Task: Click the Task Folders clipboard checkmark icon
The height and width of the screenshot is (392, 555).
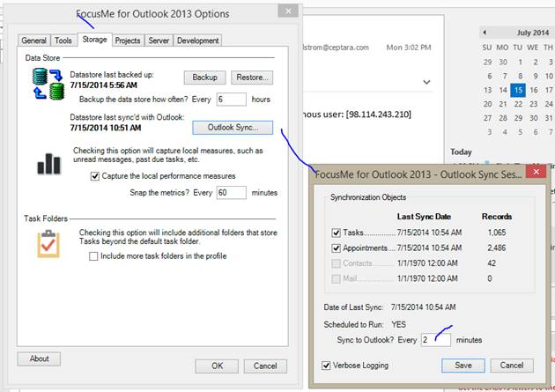Action: point(48,244)
